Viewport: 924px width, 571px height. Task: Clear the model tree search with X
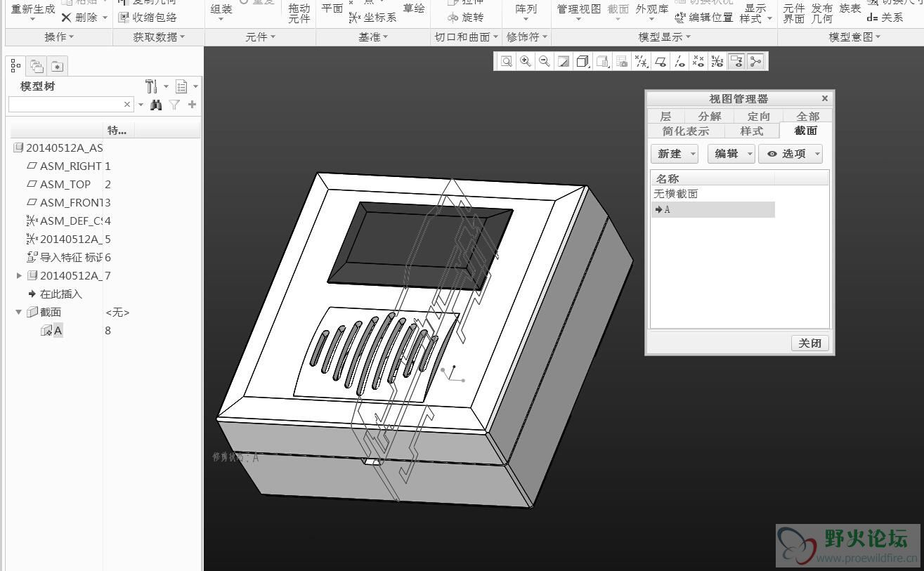(x=127, y=105)
